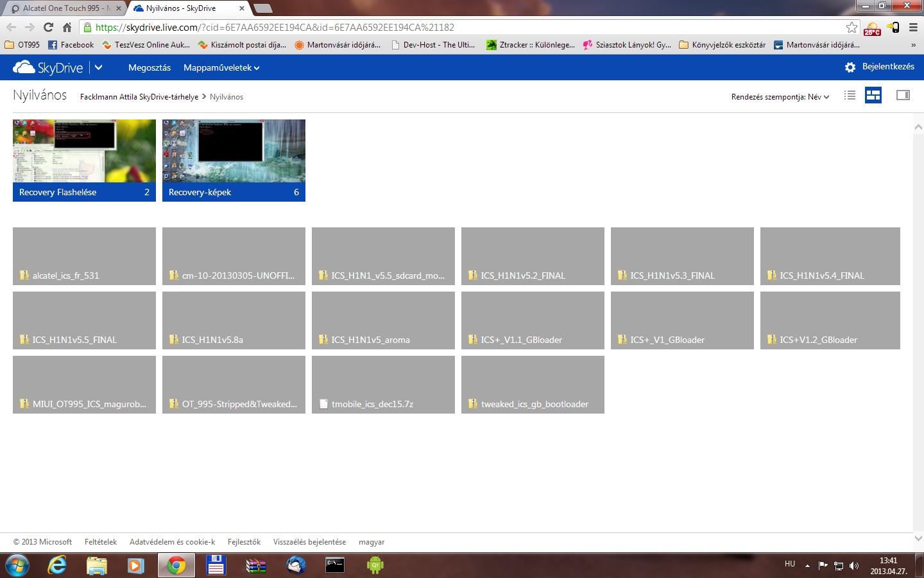Open the SkyDrive services dropdown arrow
Viewport: 924px width, 578px height.
tap(99, 67)
